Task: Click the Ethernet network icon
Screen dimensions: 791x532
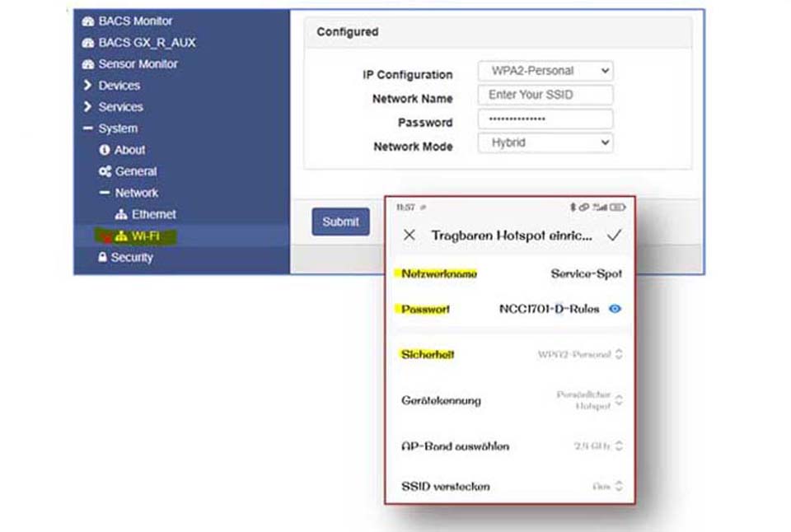Action: 121,214
